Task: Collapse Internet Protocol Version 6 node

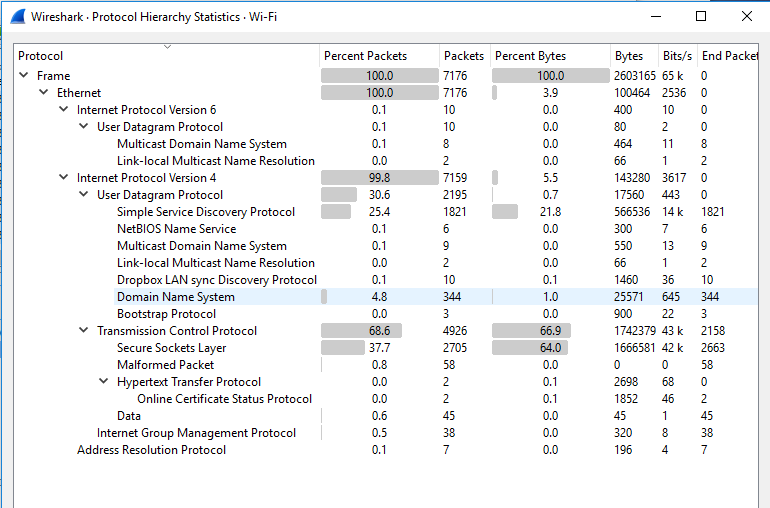Action: point(64,109)
